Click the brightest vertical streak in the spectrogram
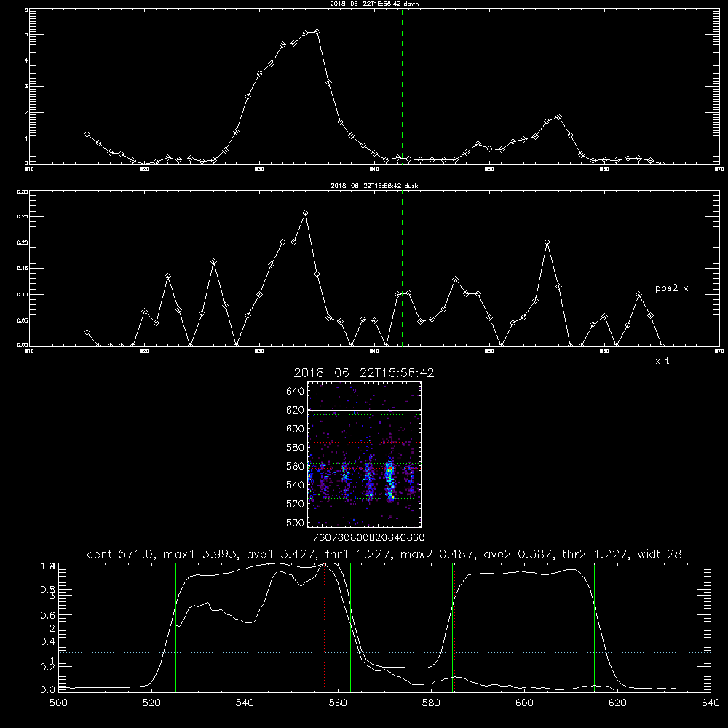The width and height of the screenshot is (728, 728). (389, 480)
